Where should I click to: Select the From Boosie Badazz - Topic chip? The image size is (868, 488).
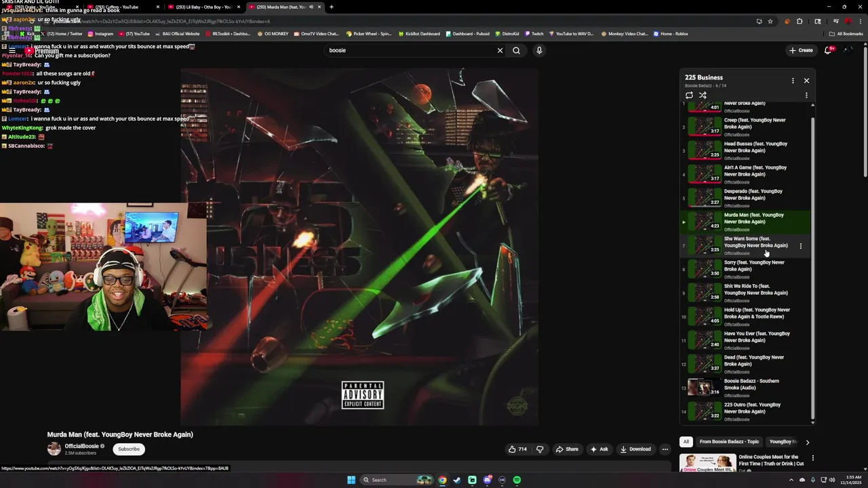point(729,442)
